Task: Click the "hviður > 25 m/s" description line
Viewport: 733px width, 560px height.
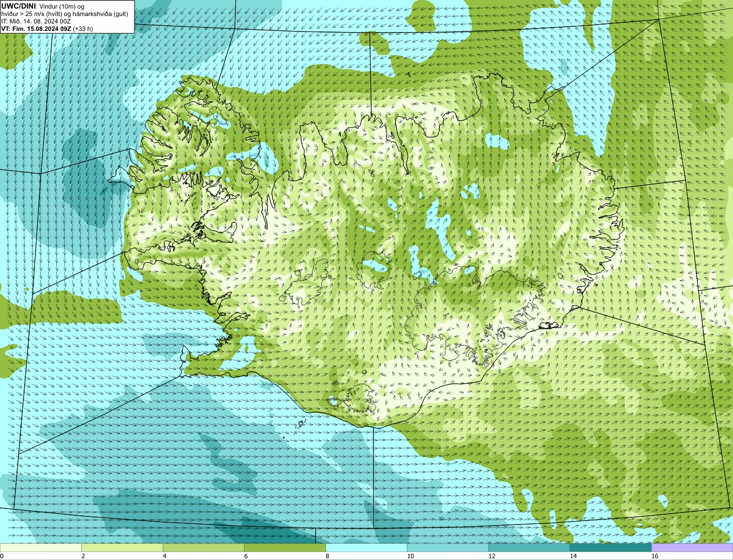Action: [65, 14]
